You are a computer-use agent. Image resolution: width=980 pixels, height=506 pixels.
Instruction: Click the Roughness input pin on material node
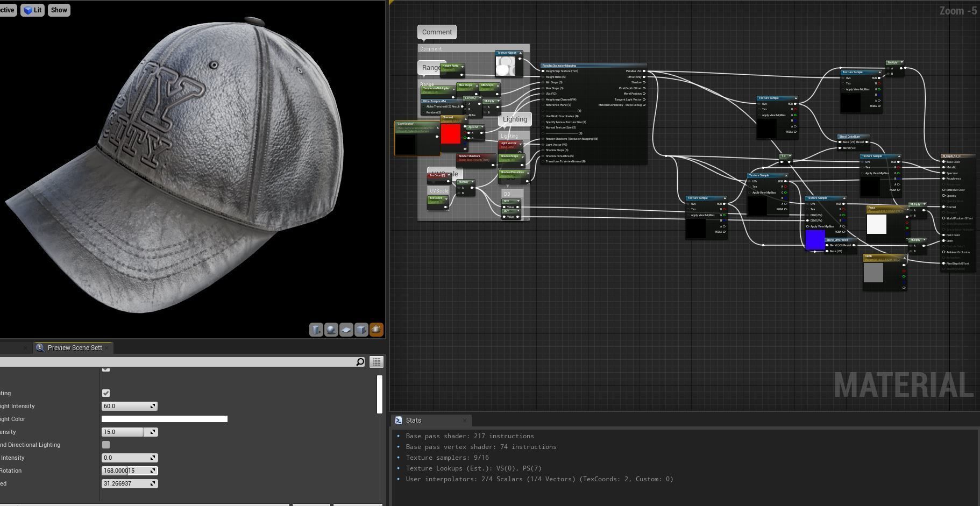pos(943,179)
